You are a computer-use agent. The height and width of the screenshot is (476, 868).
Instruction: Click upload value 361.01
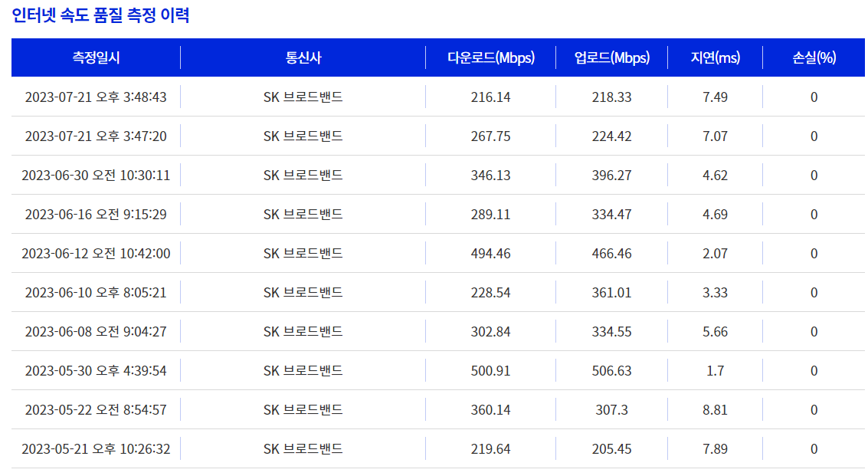[611, 292]
